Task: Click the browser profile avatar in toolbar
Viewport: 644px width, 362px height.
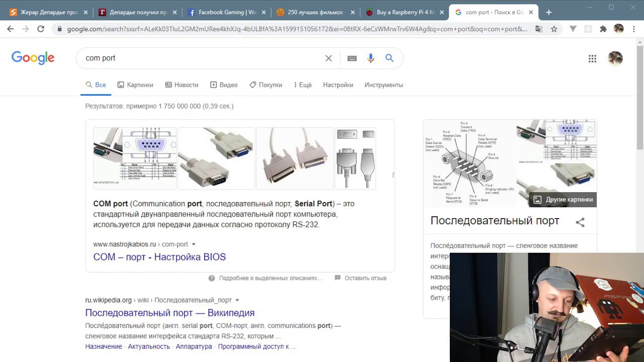Action: pos(619,29)
